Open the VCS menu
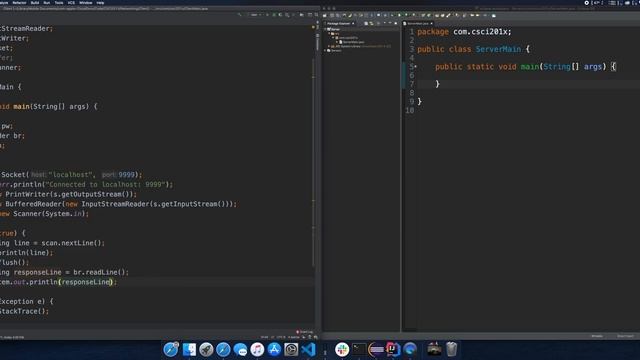Viewport: 640px width, 360px height. pos(71,2)
